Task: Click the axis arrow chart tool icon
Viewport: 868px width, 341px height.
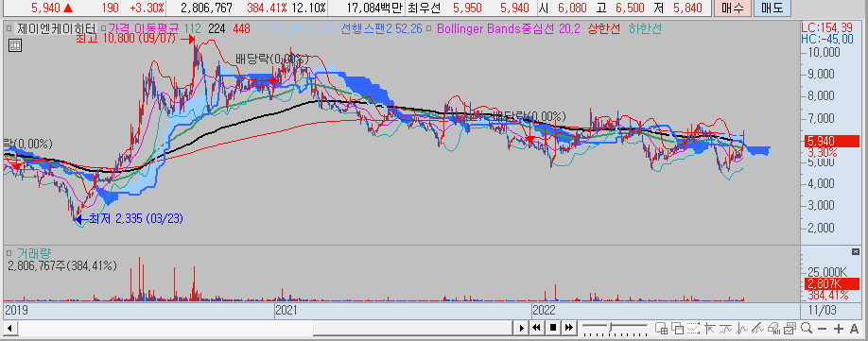Action: pyautogui.click(x=710, y=329)
